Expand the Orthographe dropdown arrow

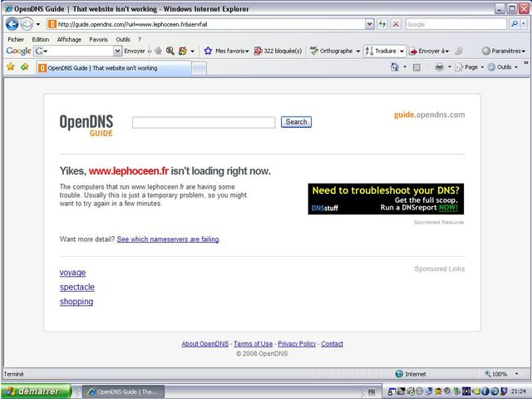[357, 52]
